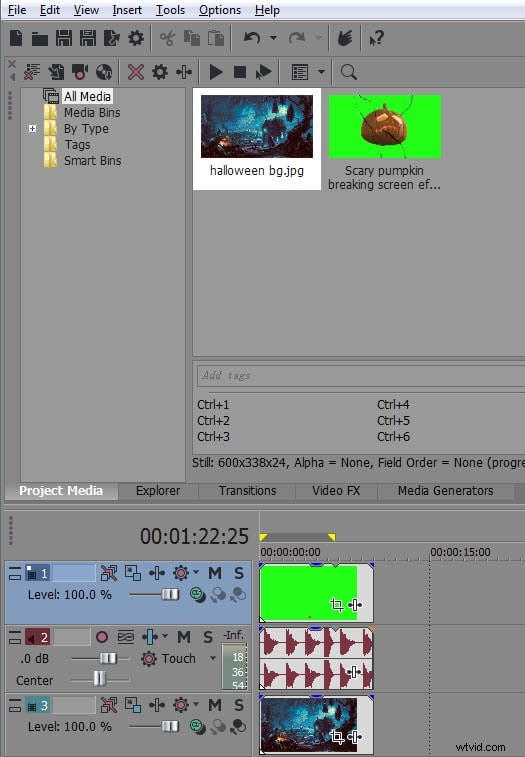Save the project with the first floppy icon
525x757 pixels.
pyautogui.click(x=64, y=38)
